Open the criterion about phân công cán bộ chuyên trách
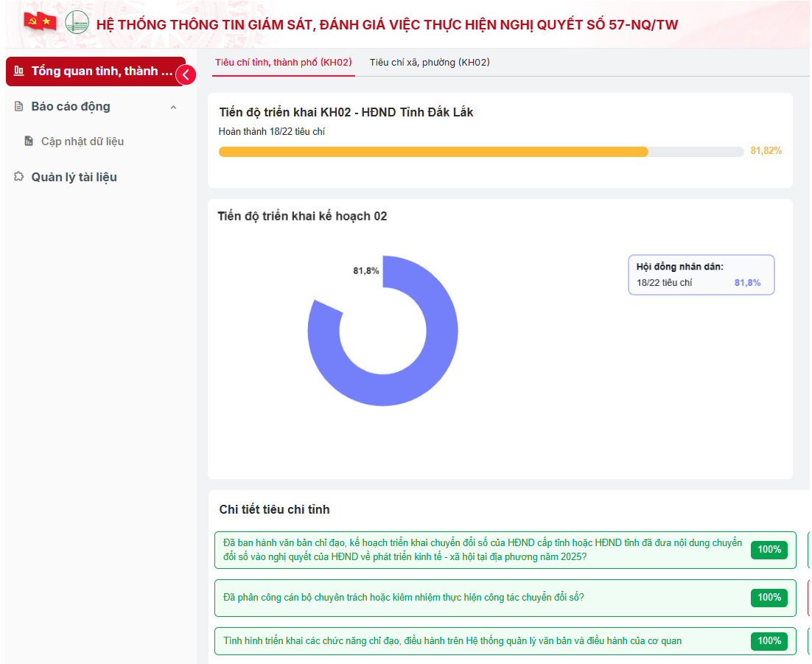 click(x=404, y=598)
